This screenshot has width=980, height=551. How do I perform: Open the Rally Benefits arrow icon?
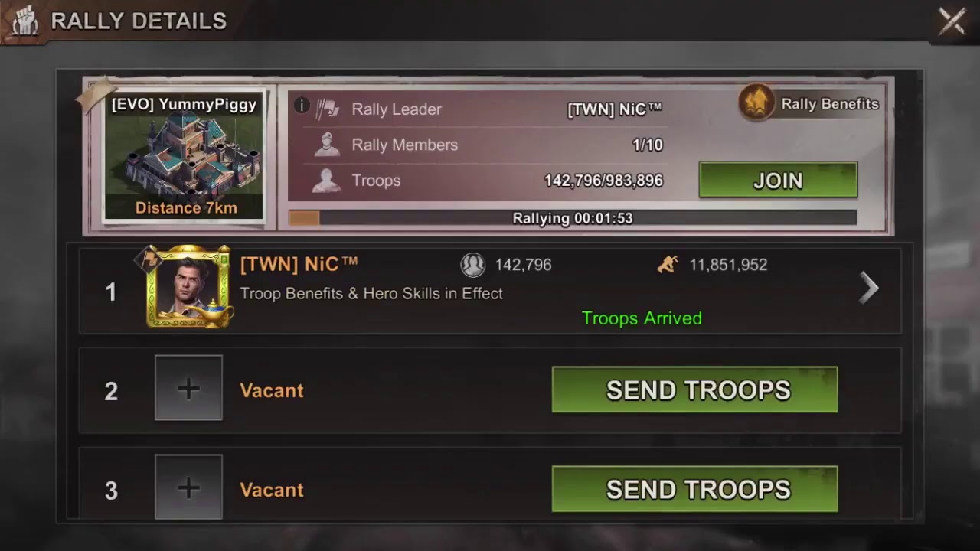pyautogui.click(x=756, y=103)
